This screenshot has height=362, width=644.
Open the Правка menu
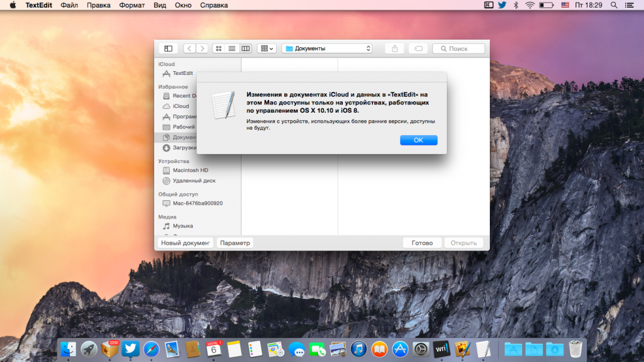(x=99, y=5)
